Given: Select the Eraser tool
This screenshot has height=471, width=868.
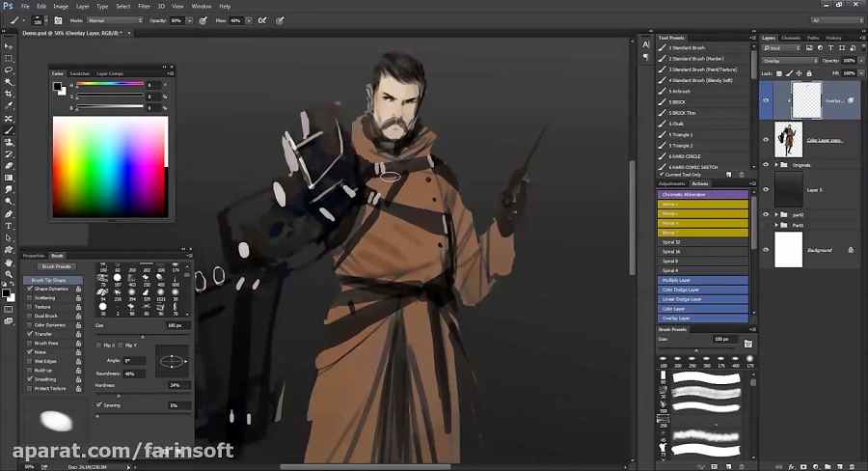Looking at the screenshot, I should [9, 166].
